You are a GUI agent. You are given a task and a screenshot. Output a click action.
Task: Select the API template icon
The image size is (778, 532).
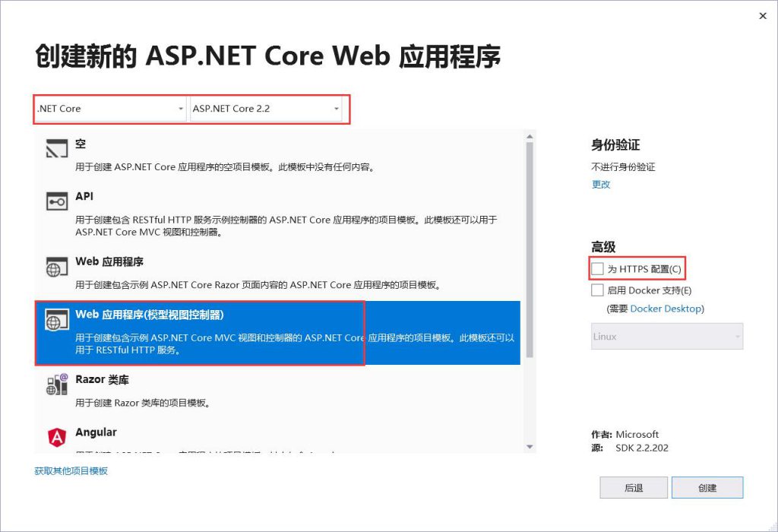point(57,201)
